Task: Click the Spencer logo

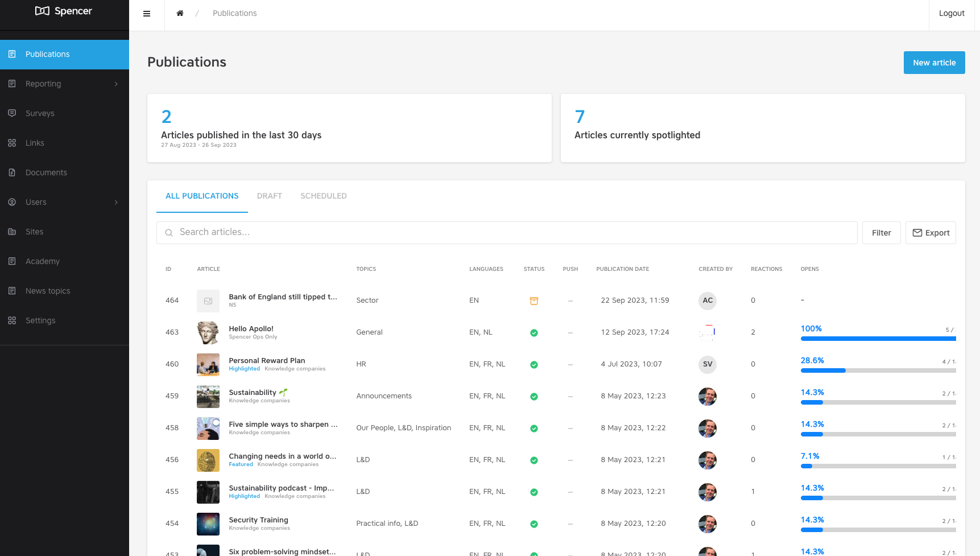Action: (64, 11)
